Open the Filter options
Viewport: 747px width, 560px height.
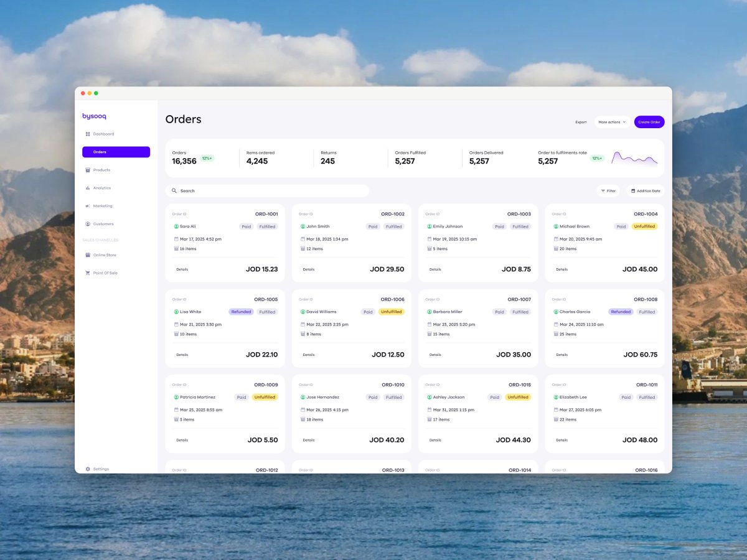[608, 191]
